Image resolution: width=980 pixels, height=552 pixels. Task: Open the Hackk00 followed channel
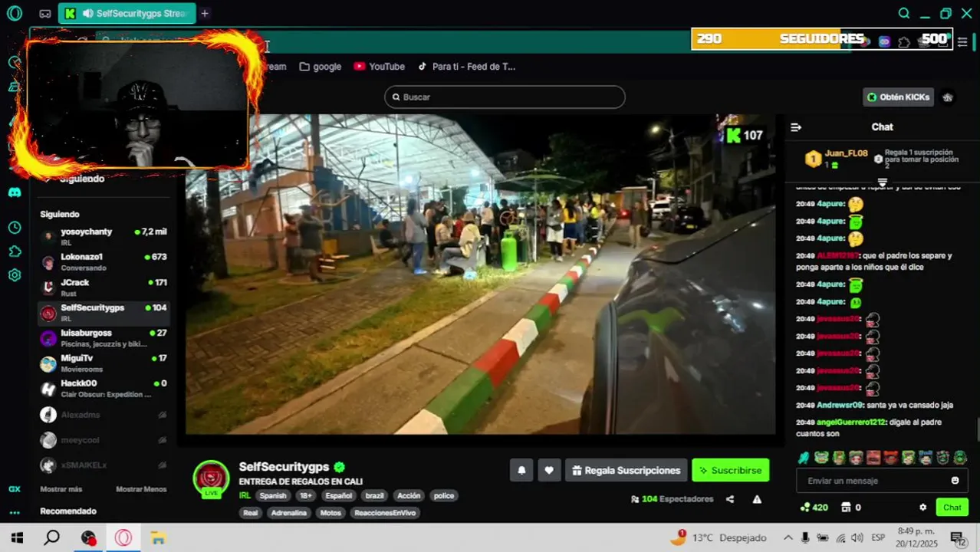(x=104, y=388)
